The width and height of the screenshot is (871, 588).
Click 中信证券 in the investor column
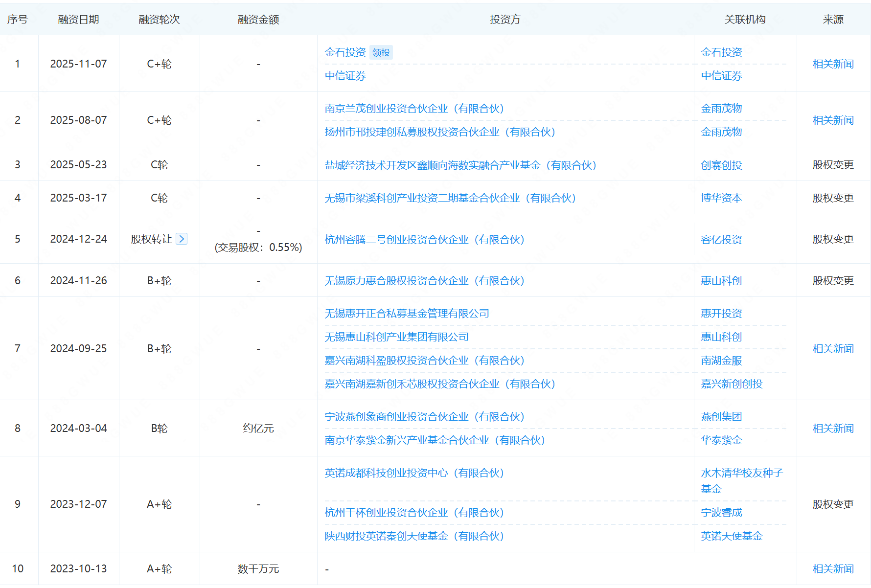point(345,76)
